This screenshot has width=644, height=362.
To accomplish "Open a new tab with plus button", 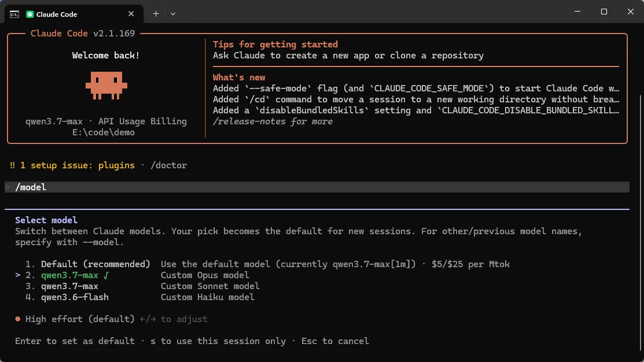I will tap(156, 13).
